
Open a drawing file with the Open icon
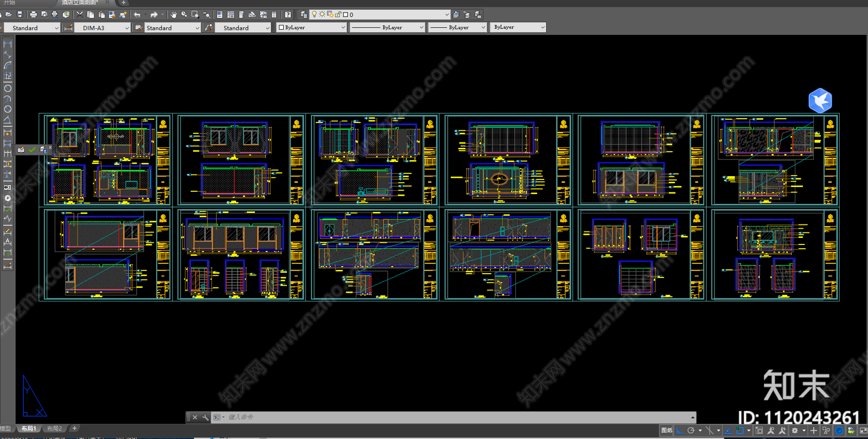(x=9, y=15)
